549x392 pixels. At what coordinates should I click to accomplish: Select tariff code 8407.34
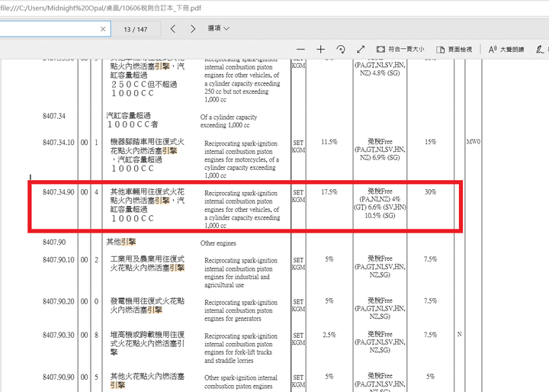click(x=54, y=116)
